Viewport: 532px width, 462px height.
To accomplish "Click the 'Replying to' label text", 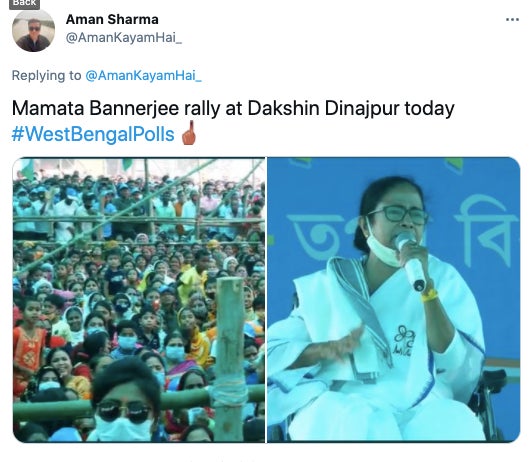I will click(46, 75).
